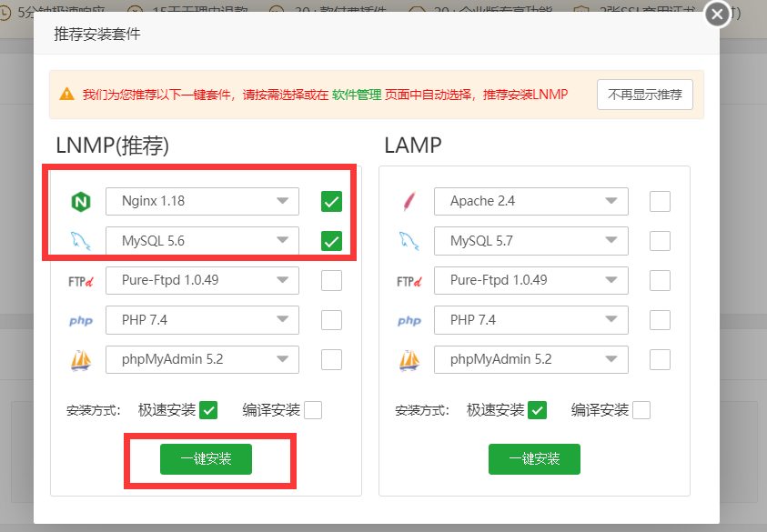Check the MySQL 5.7 checkbox in LAMP
Screen dimensions: 767x532
tap(660, 241)
